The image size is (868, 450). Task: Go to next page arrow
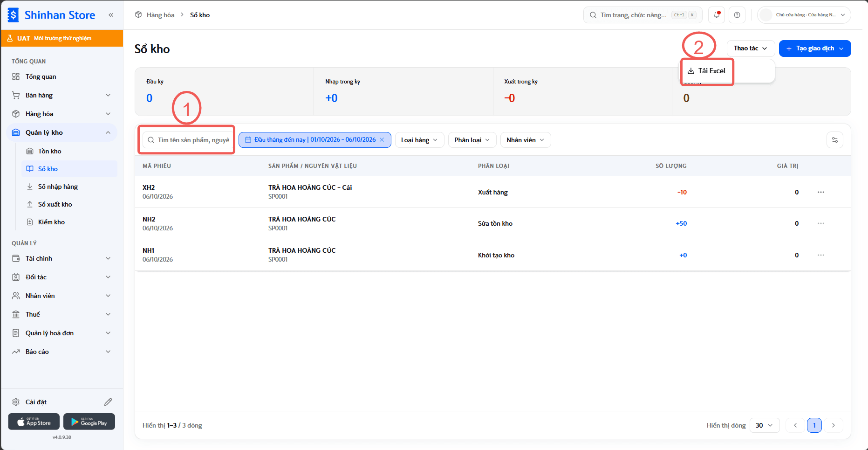[x=834, y=425]
